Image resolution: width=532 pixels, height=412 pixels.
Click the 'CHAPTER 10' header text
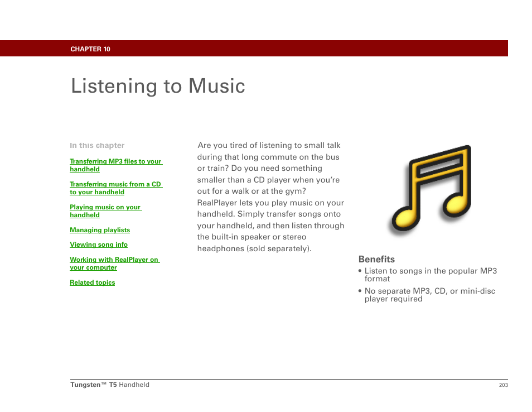tap(90, 49)
